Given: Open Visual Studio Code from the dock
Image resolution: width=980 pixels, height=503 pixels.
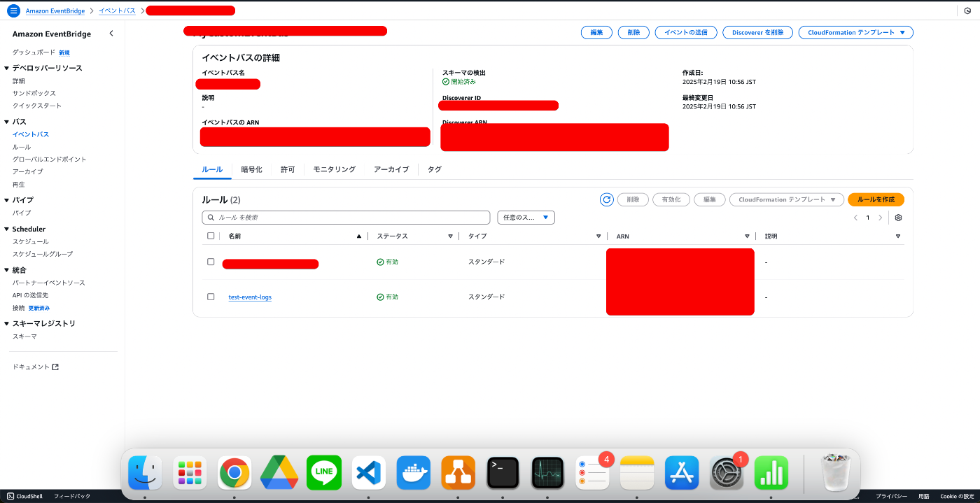Looking at the screenshot, I should (369, 473).
